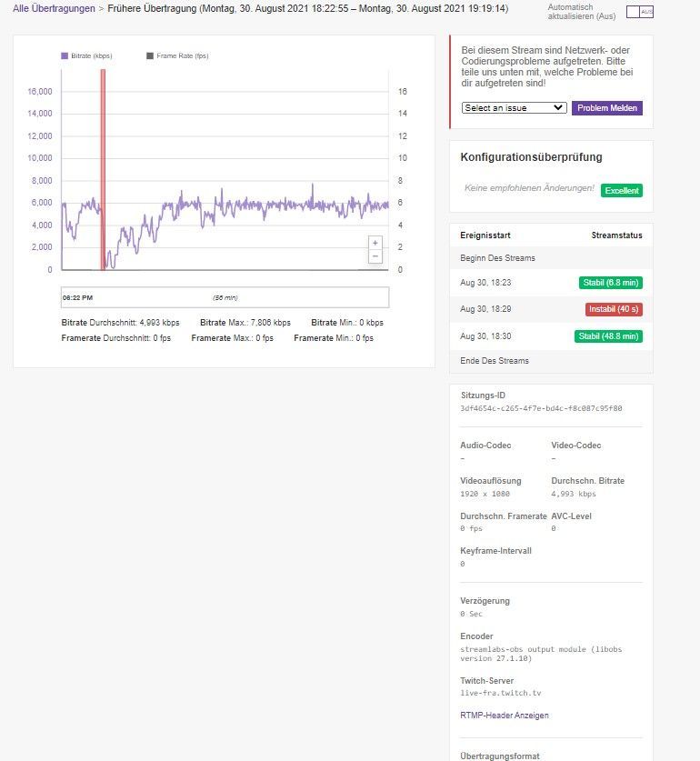Click the Streamstatus column header
This screenshot has height=761, width=700.
pyautogui.click(x=616, y=235)
